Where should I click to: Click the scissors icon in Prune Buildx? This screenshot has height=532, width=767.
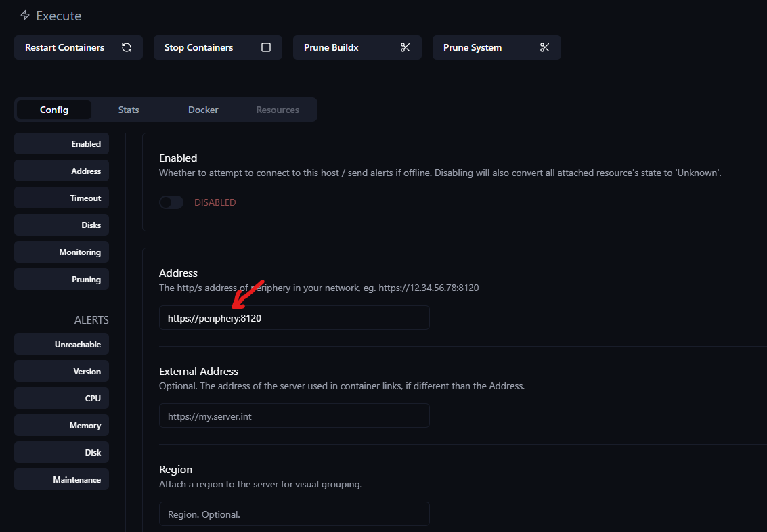[406, 47]
